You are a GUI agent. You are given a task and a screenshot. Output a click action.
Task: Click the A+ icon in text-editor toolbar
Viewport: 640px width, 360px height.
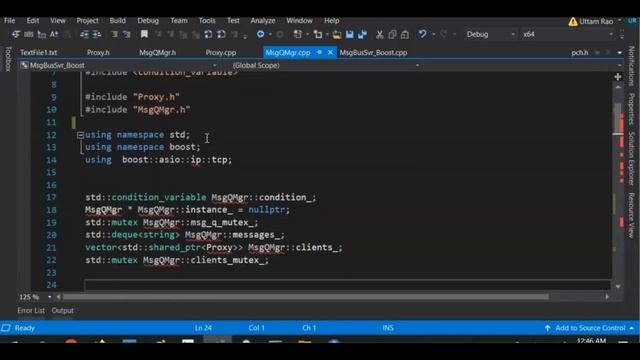pos(54,35)
